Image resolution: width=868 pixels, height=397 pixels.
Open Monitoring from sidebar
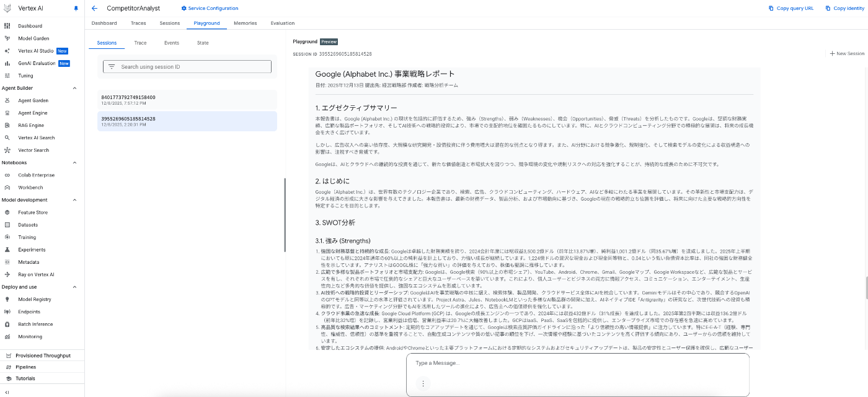(x=30, y=336)
